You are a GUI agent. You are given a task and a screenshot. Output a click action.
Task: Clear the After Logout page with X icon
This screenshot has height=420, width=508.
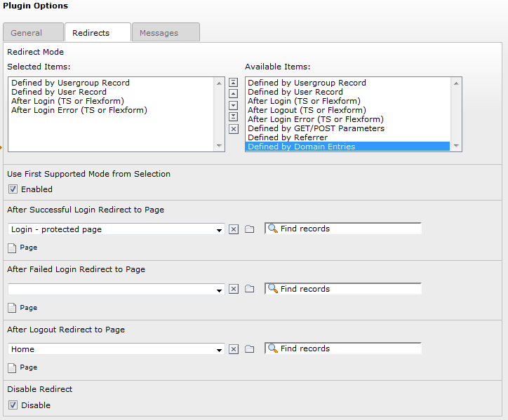click(x=234, y=349)
